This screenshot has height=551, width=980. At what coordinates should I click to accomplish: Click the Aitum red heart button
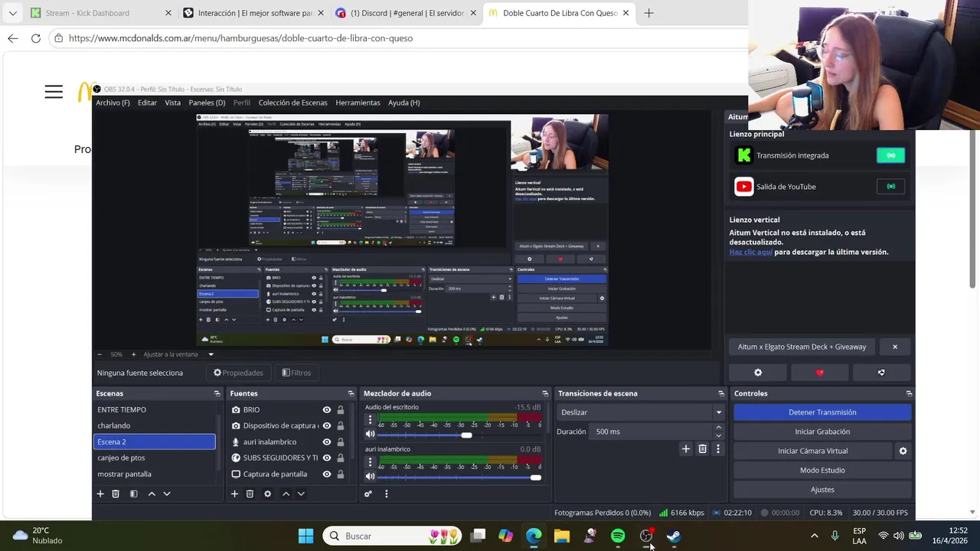click(x=820, y=373)
